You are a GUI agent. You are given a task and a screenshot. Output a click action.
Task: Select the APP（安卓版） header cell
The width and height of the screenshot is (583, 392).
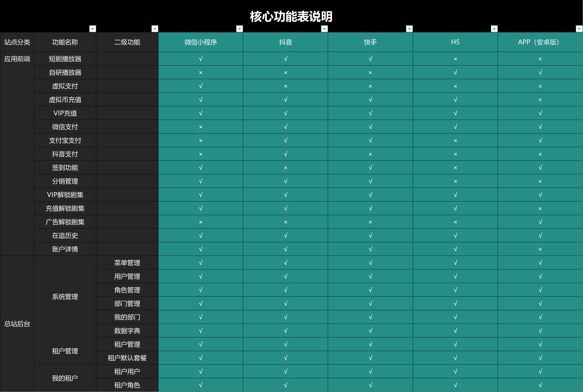coord(540,42)
